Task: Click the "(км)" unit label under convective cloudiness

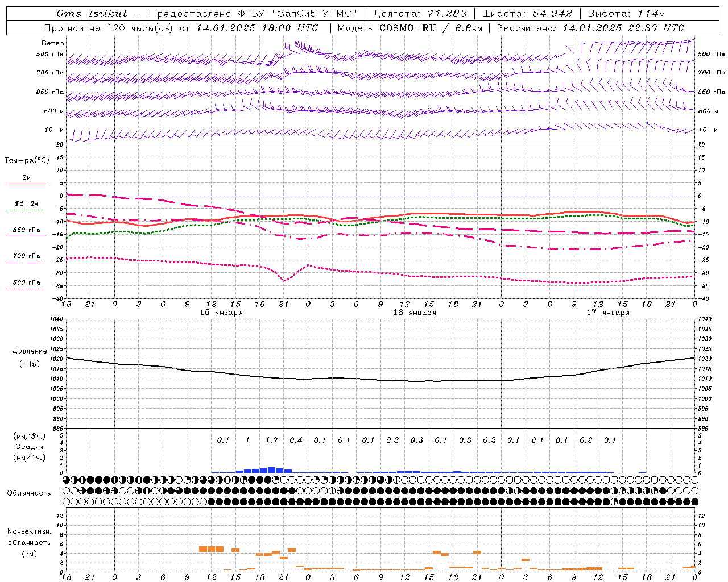Action: coord(30,554)
